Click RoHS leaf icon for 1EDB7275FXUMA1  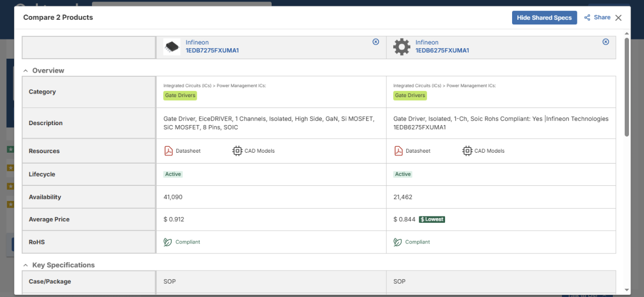point(168,242)
